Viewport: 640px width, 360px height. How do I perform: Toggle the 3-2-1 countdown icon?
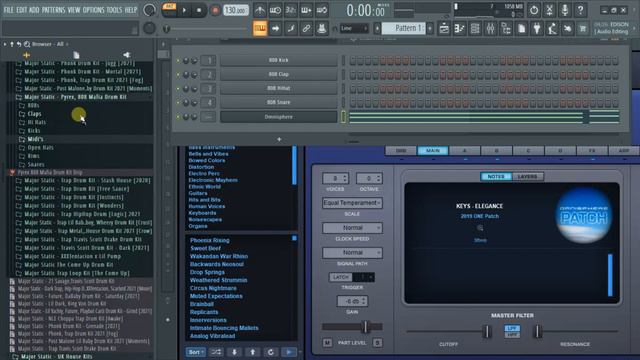click(290, 10)
